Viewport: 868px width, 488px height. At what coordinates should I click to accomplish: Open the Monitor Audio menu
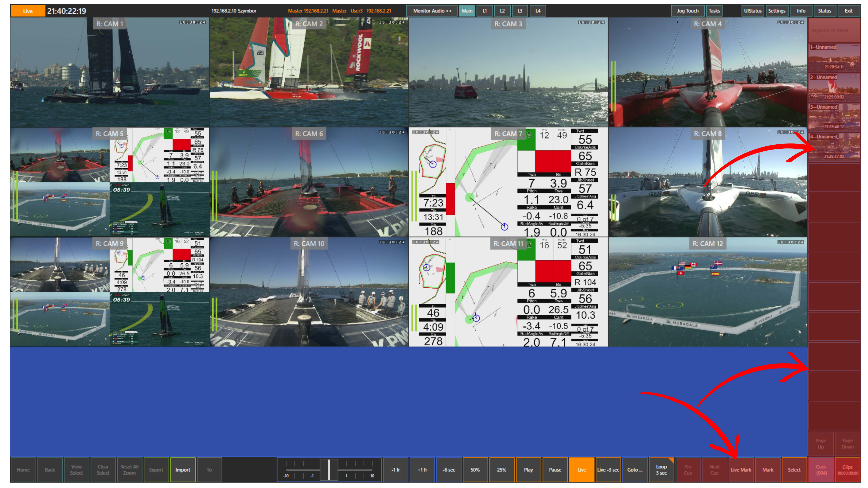[432, 11]
